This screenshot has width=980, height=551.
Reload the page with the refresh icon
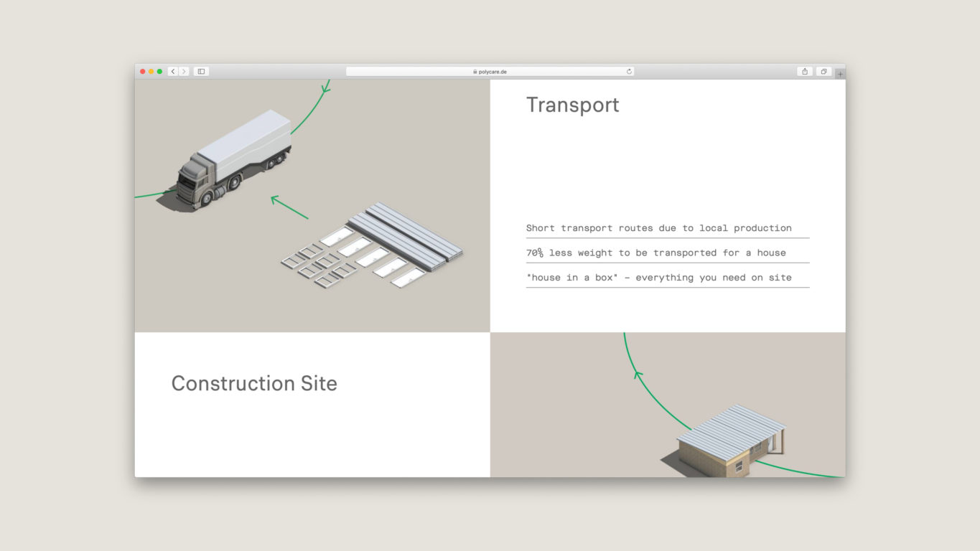tap(629, 72)
